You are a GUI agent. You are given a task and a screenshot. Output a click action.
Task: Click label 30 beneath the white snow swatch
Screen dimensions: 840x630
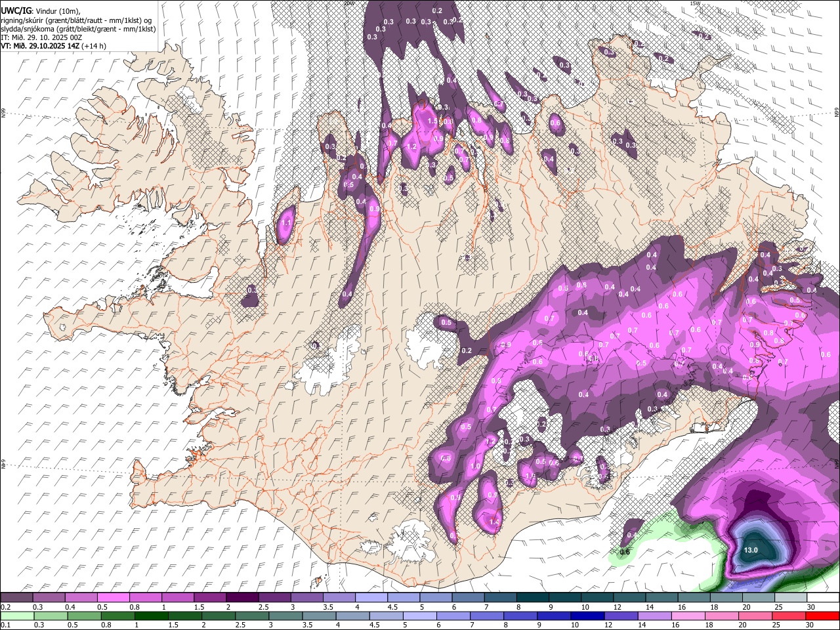coord(811,607)
